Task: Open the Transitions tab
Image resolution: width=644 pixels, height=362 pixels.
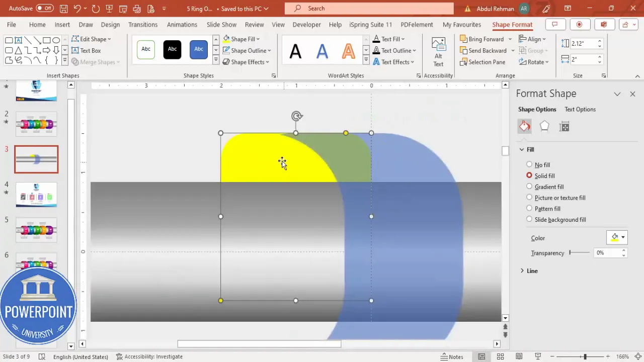Action: click(x=143, y=25)
